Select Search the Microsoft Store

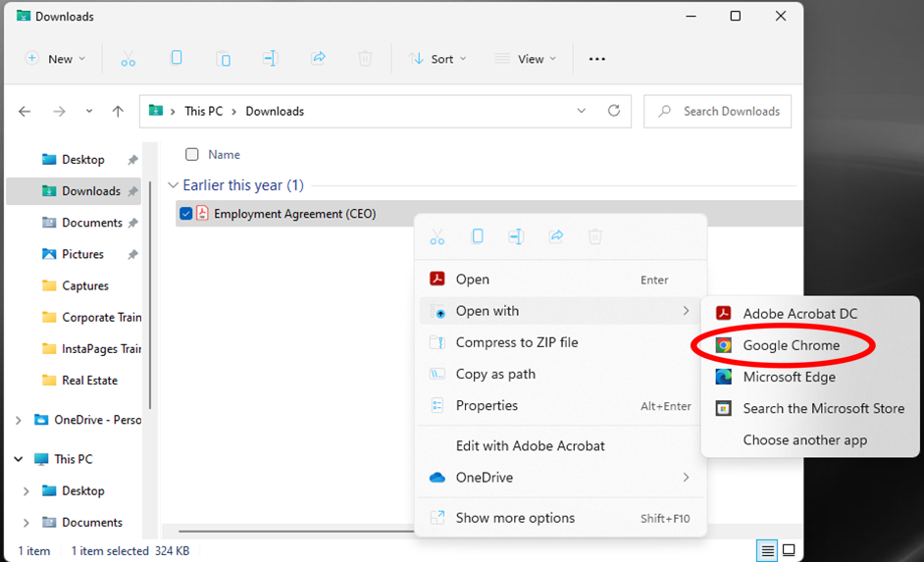click(x=810, y=408)
